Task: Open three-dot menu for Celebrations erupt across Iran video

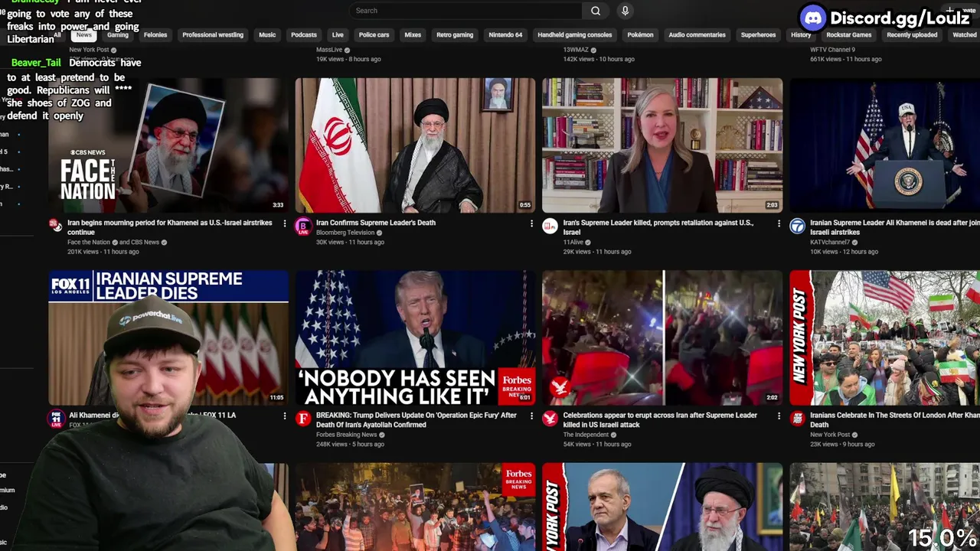Action: pyautogui.click(x=779, y=416)
